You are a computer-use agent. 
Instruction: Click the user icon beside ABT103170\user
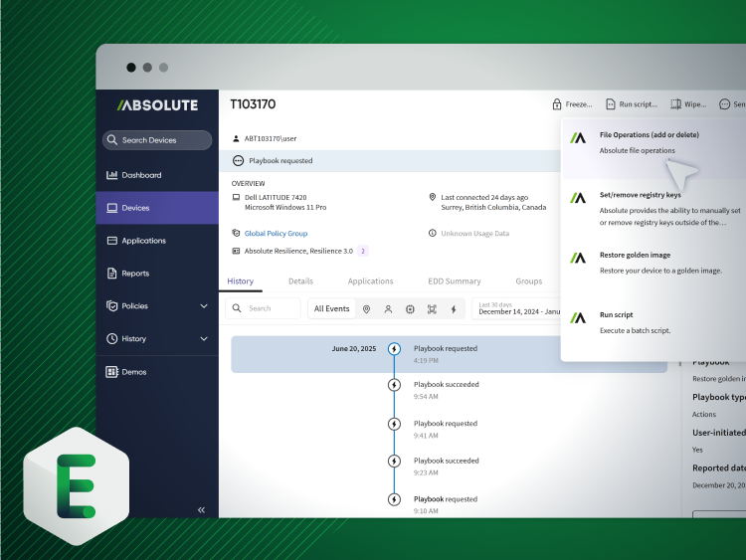pos(236,138)
